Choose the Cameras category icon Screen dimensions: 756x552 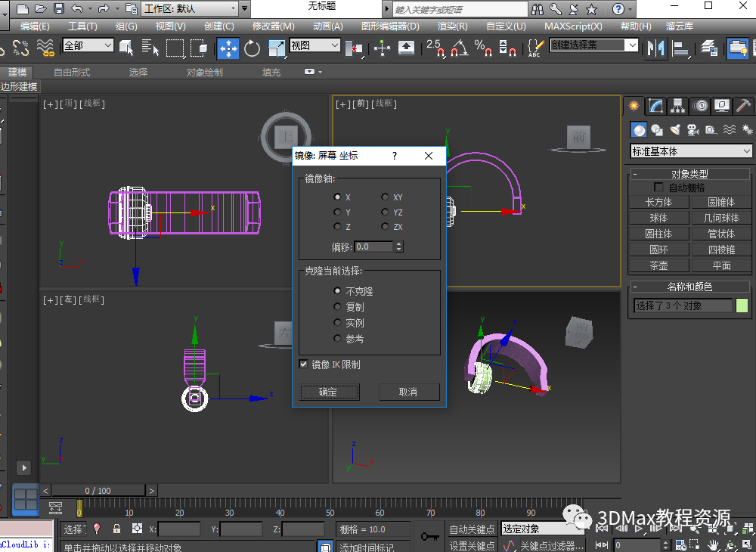[693, 130]
